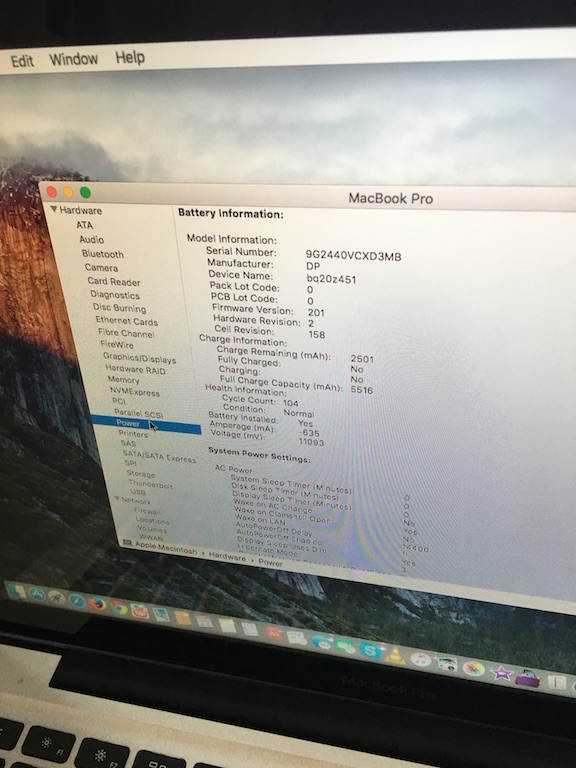
Task: Open iMovie star icon in Dock
Action: 501,673
